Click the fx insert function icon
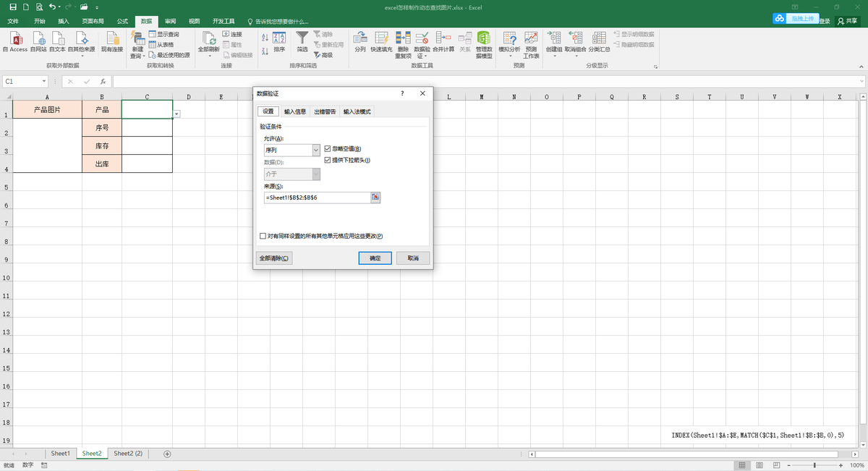868x471 pixels. coord(103,82)
